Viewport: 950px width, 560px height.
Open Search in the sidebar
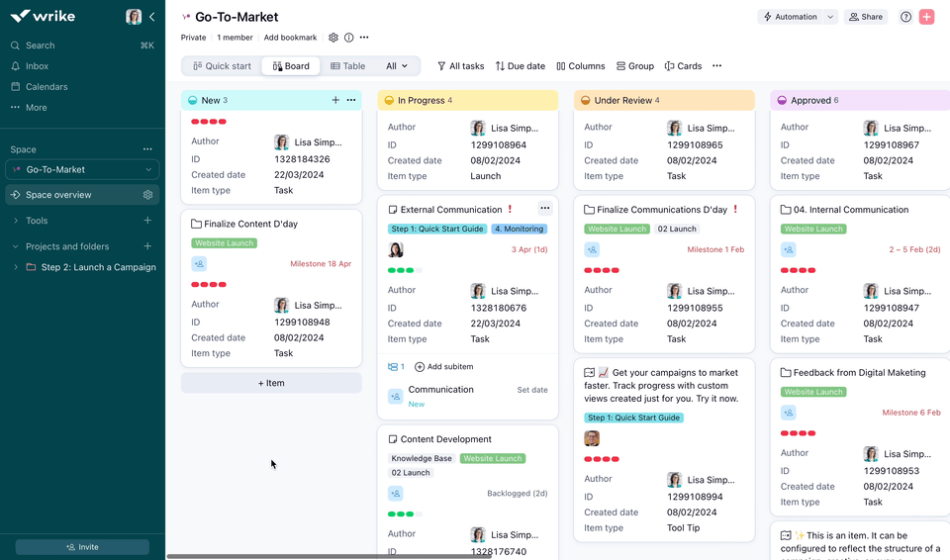coord(40,46)
